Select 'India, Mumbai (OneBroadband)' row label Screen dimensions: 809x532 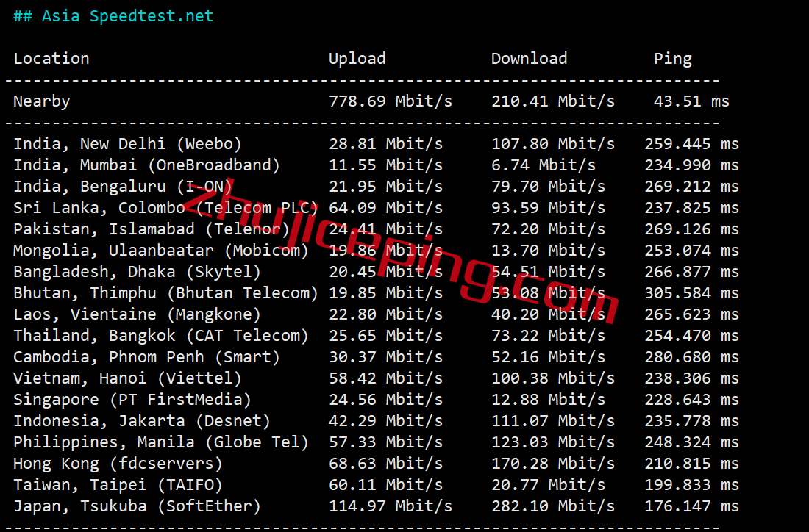146,165
